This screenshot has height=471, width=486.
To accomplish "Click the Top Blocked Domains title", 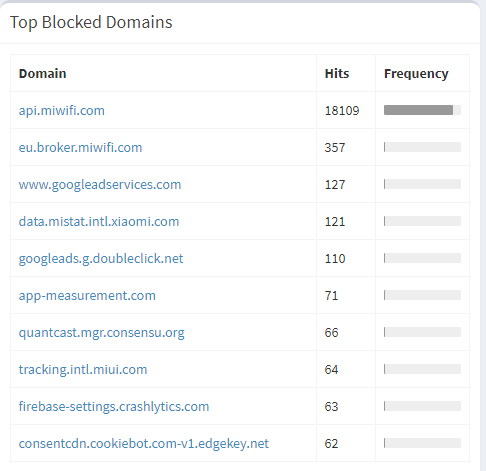I will tap(91, 22).
